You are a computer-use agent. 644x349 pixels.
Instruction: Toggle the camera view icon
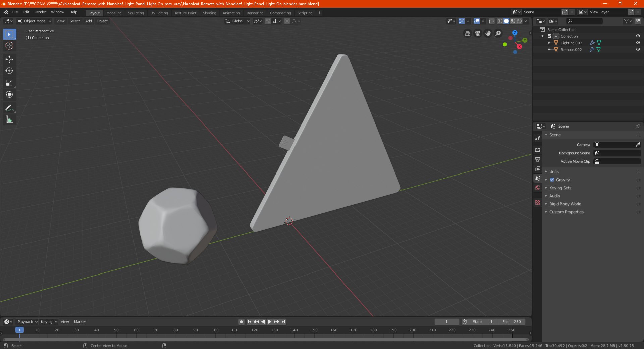478,33
